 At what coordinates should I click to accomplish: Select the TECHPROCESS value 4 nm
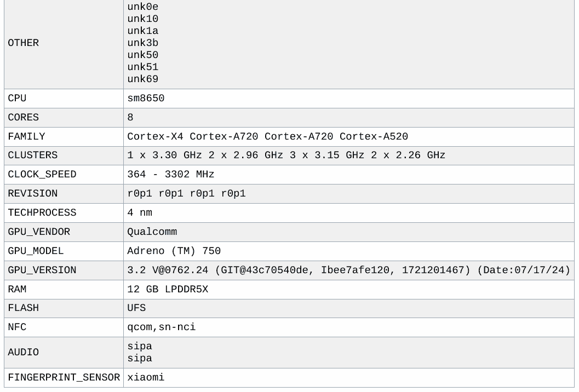click(140, 213)
